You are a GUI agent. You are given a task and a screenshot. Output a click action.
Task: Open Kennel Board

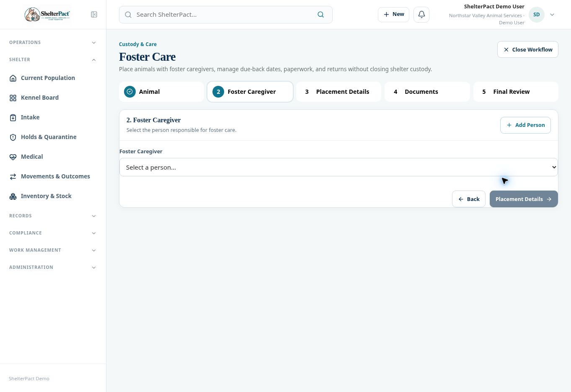click(x=53, y=98)
